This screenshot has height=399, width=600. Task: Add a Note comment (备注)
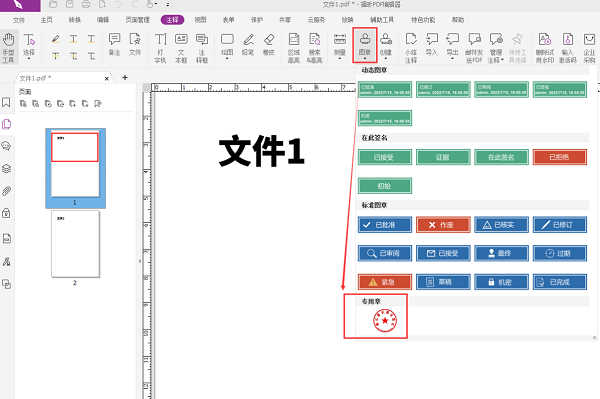[114, 45]
